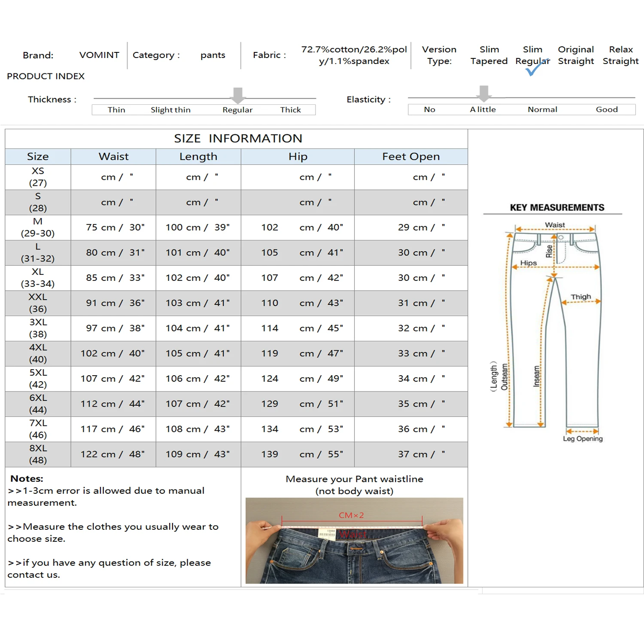The height and width of the screenshot is (644, 644).
Task: Click the 122 cm / 48" waist cell
Action: click(113, 454)
